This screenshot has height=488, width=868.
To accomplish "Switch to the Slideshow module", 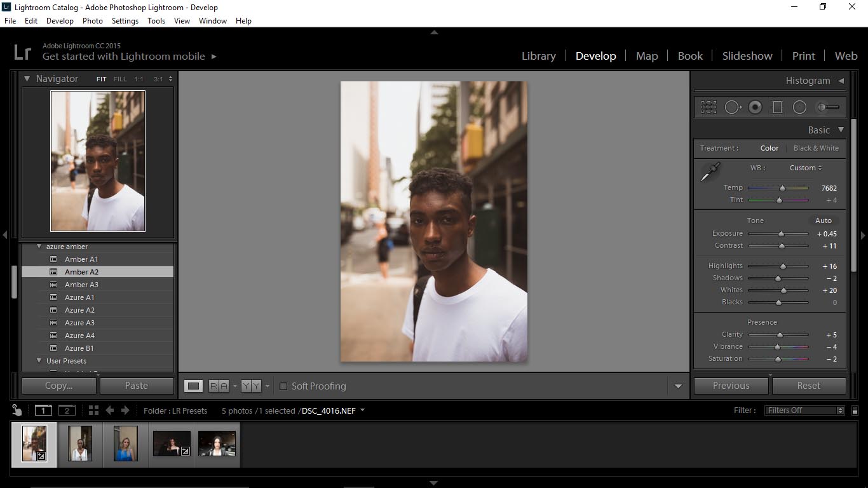I will (747, 56).
